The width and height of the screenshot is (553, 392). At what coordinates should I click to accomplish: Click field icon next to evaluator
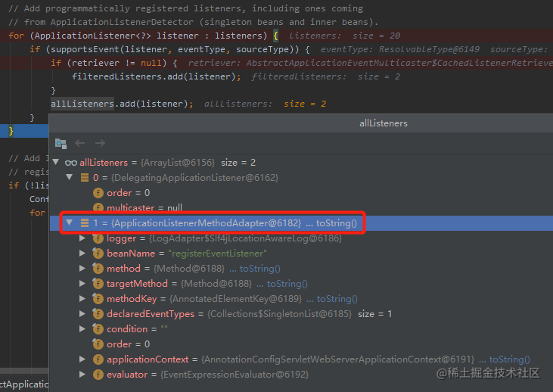point(98,375)
